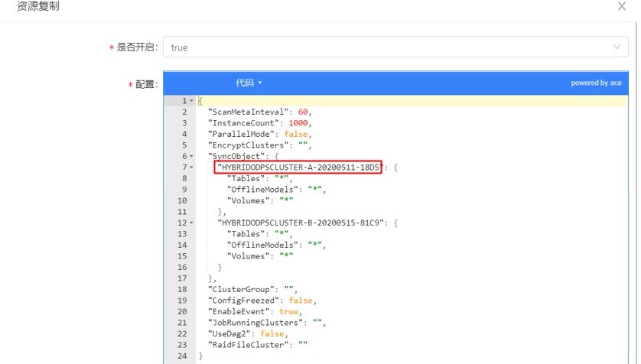The width and height of the screenshot is (641, 364).
Task: Collapse the fold arrow on line 1
Action: point(191,100)
